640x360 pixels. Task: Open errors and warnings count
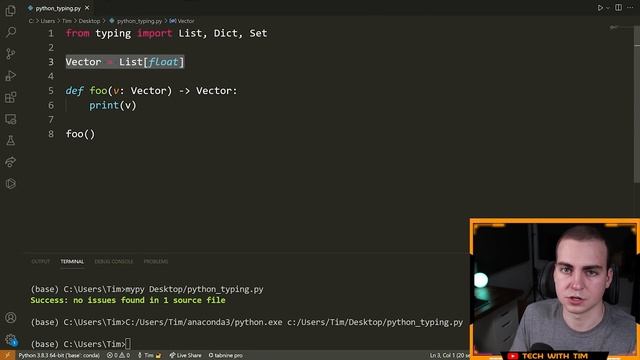coord(118,356)
